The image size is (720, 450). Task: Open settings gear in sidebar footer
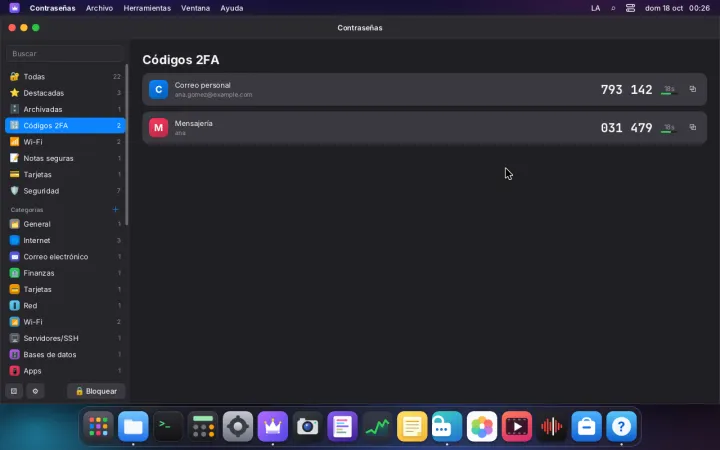click(x=35, y=391)
